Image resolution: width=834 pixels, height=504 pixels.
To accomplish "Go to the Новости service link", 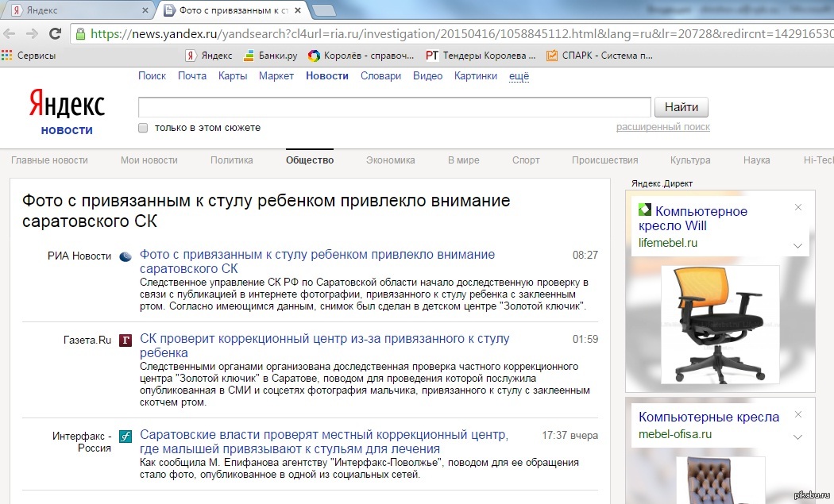I will click(x=327, y=76).
